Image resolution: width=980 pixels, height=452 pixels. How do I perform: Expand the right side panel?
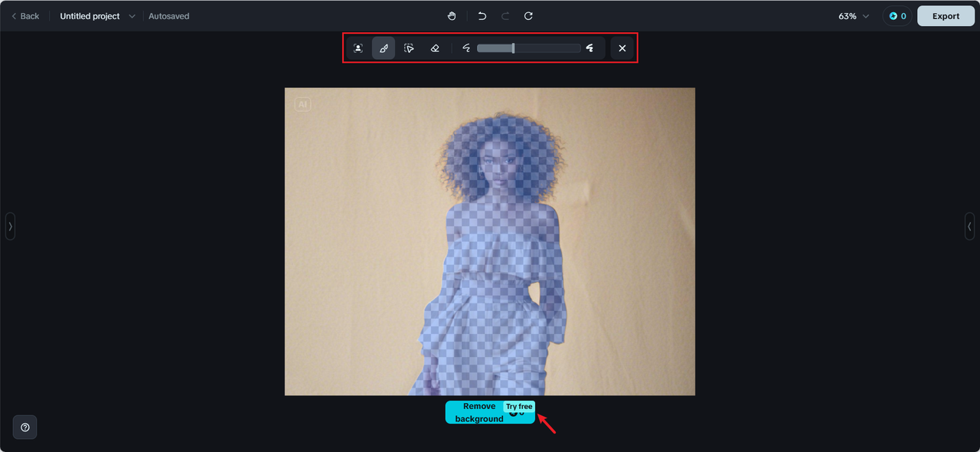click(x=970, y=227)
